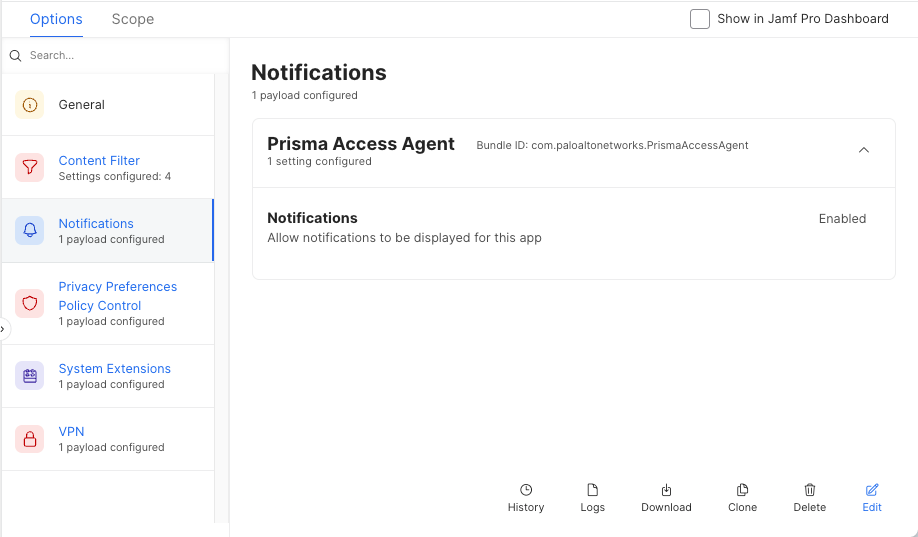Viewport: 918px width, 537px height.
Task: Click the payload Search field
Action: click(115, 56)
